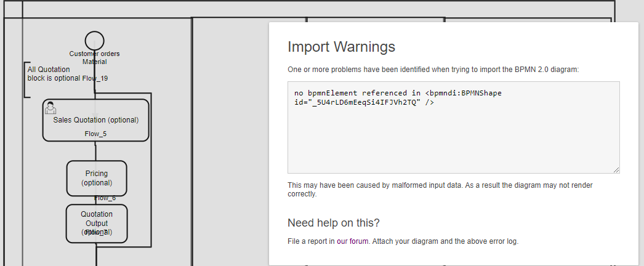Open the 'our forum' link
644x266 pixels.
point(352,241)
